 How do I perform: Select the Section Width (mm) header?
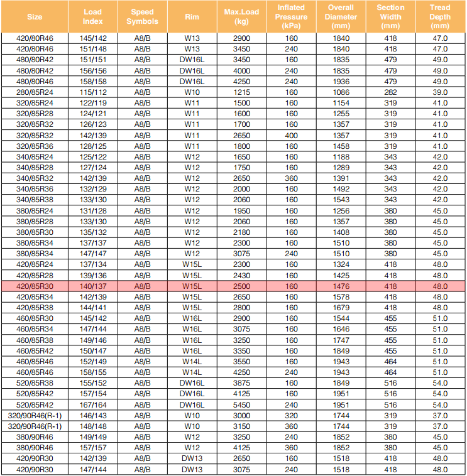click(390, 16)
